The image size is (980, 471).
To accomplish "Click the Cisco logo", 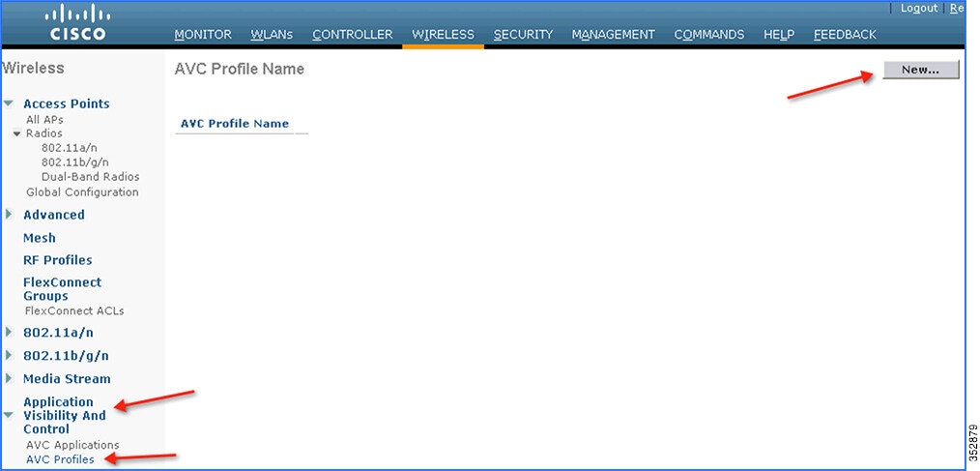I will [x=78, y=22].
